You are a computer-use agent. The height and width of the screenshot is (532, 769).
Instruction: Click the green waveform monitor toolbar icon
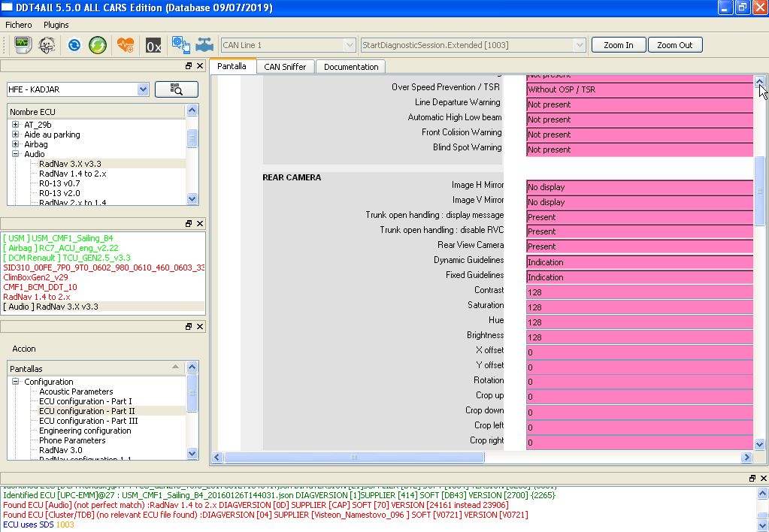tap(22, 45)
